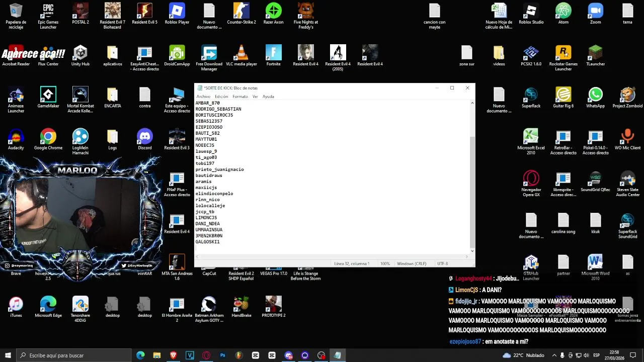Open the 22°C Nublado weather widget

(523, 355)
